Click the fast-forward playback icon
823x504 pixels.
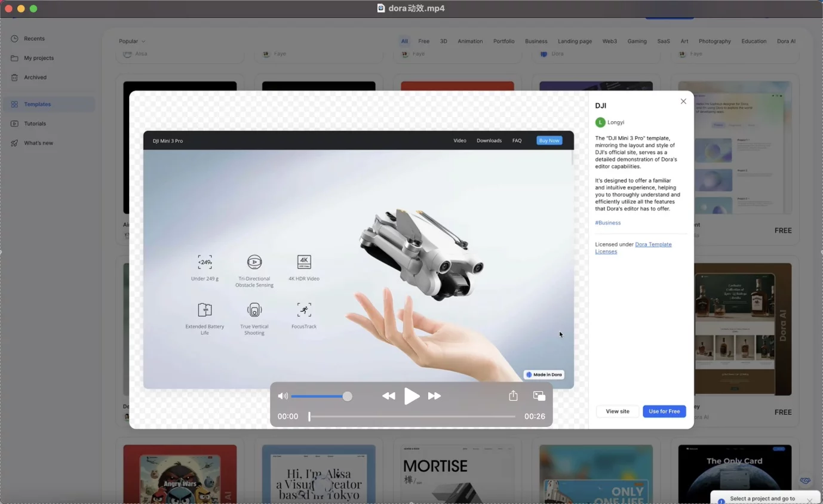click(x=434, y=396)
